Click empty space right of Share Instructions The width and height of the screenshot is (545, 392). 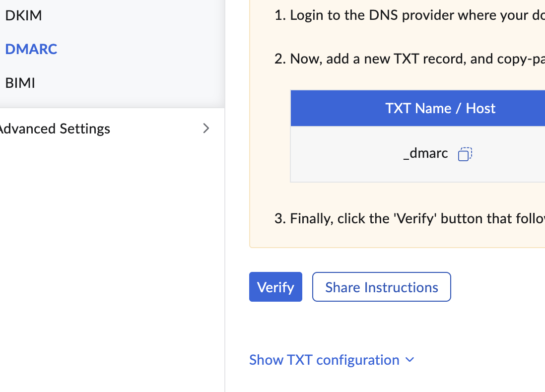pyautogui.click(x=496, y=287)
